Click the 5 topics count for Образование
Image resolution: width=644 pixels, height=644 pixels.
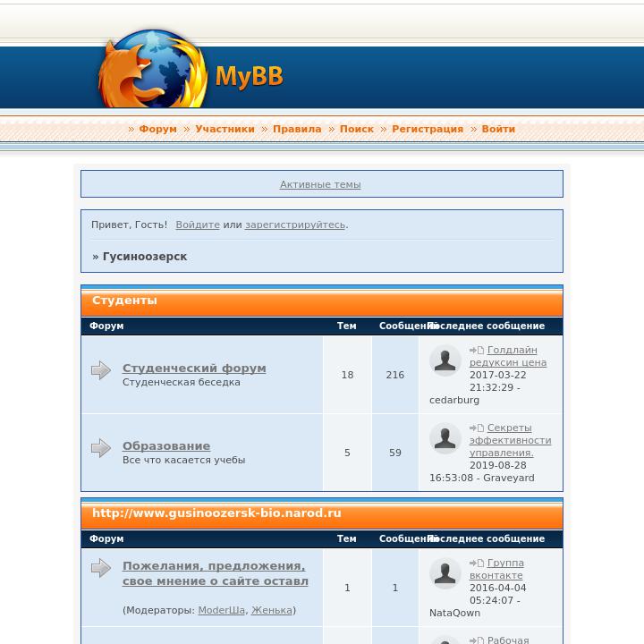(347, 453)
